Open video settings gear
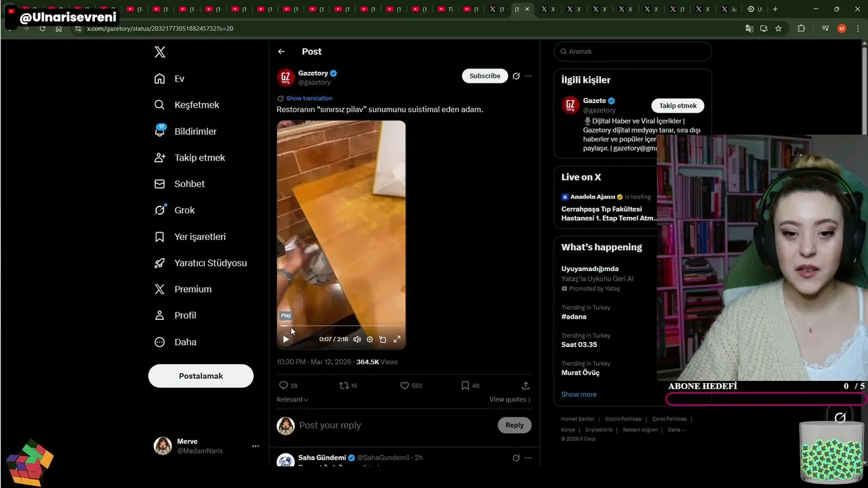Image resolution: width=868 pixels, height=488 pixels. (x=370, y=339)
